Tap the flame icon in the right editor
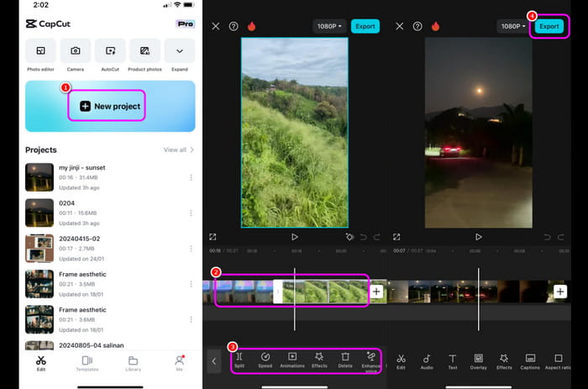Screen dimensions: 588x389 pyautogui.click(x=435, y=26)
